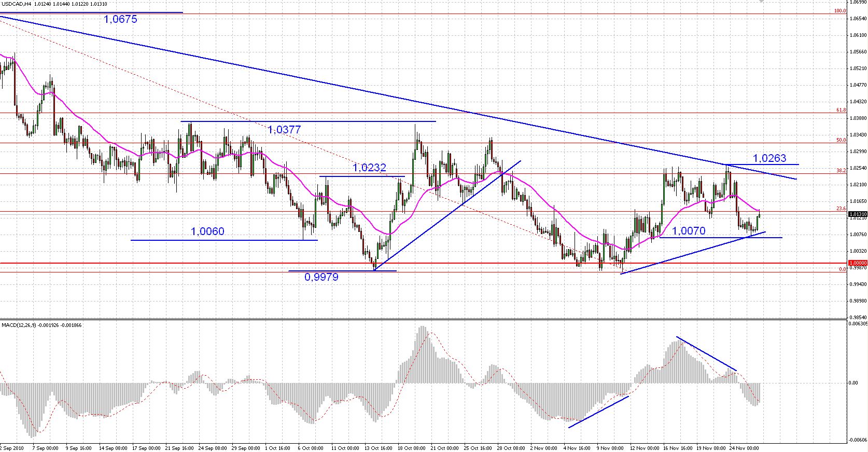
Task: Click the 25 Oct 16:00 time label
Action: click(x=478, y=447)
